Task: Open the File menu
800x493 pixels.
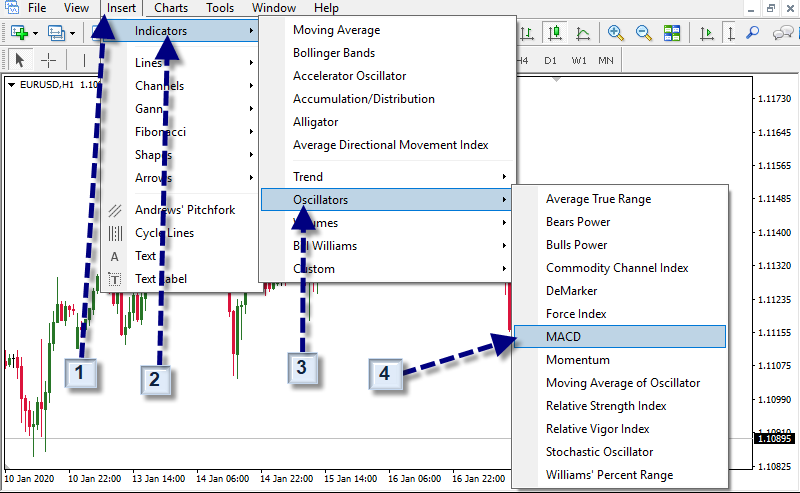Action: click(x=37, y=8)
